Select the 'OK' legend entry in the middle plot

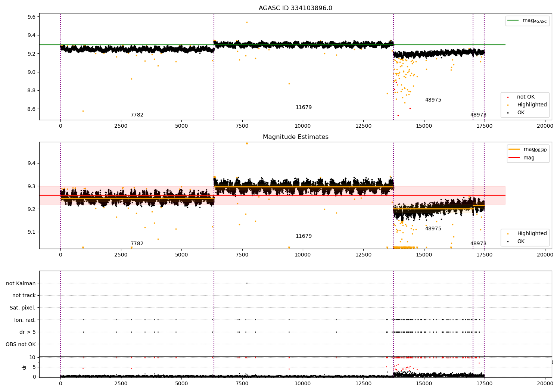coord(521,242)
